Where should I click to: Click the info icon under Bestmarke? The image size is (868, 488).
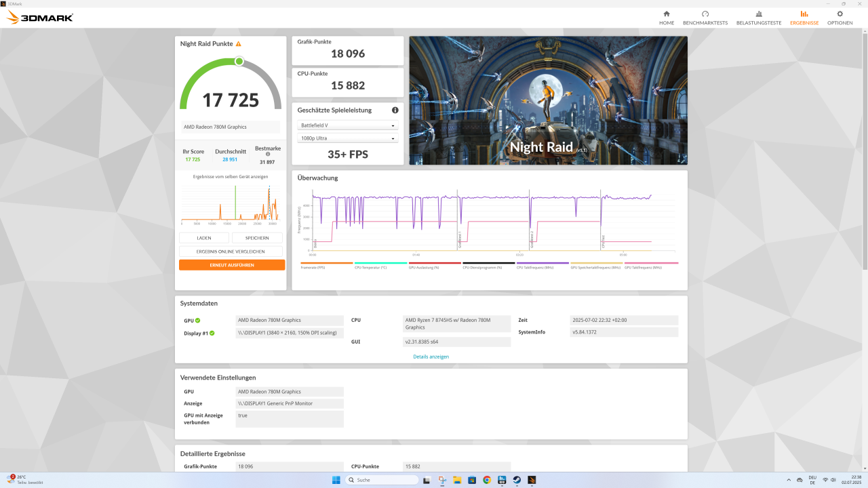(x=268, y=154)
